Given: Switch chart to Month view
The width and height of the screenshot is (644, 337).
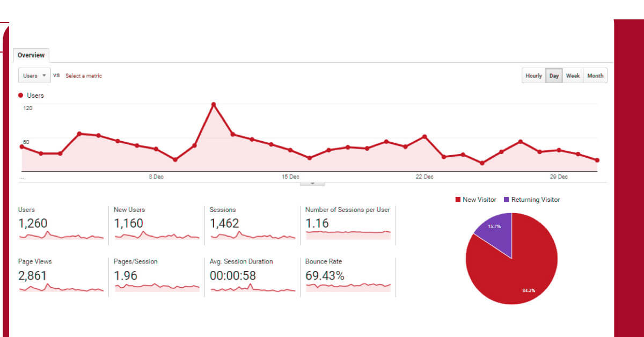Looking at the screenshot, I should coord(595,76).
